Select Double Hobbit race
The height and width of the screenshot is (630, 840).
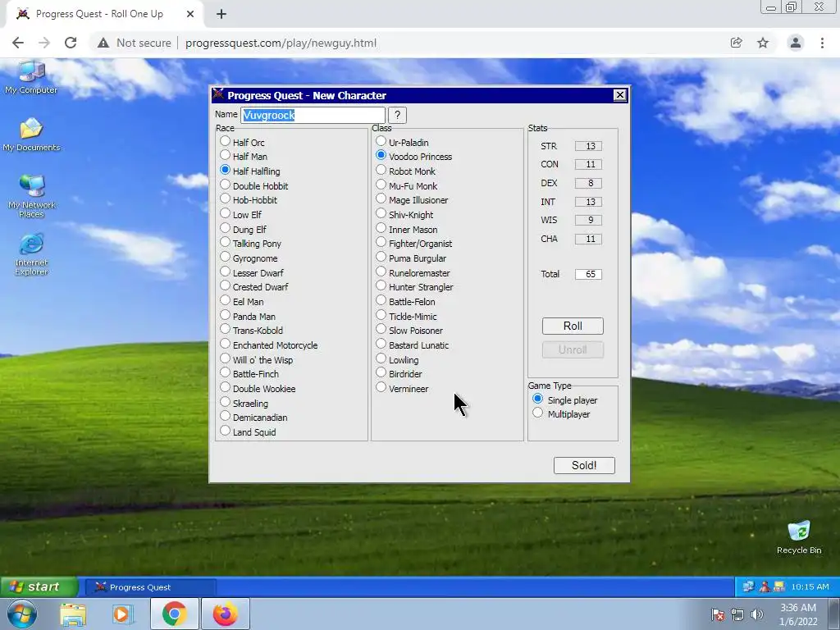(225, 185)
